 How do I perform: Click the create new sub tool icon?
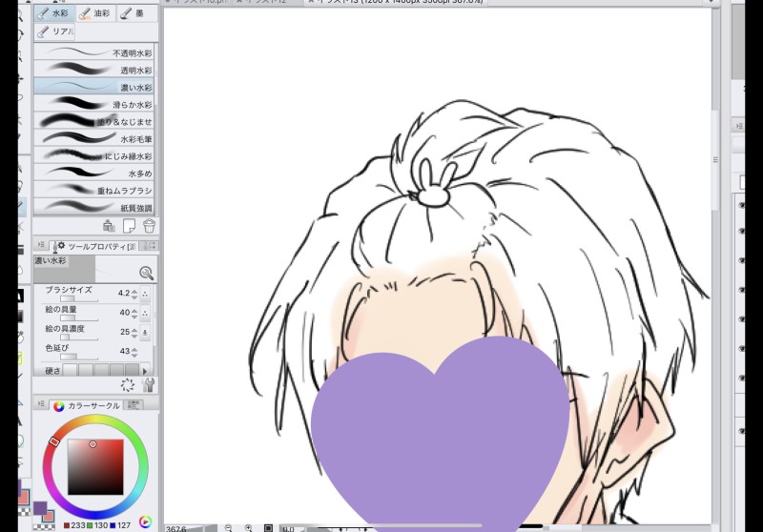[129, 226]
